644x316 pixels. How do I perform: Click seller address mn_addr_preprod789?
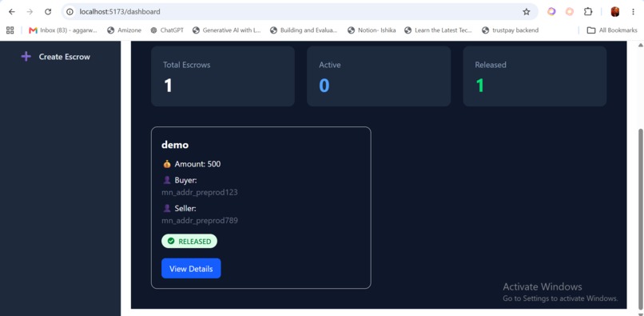[200, 221]
